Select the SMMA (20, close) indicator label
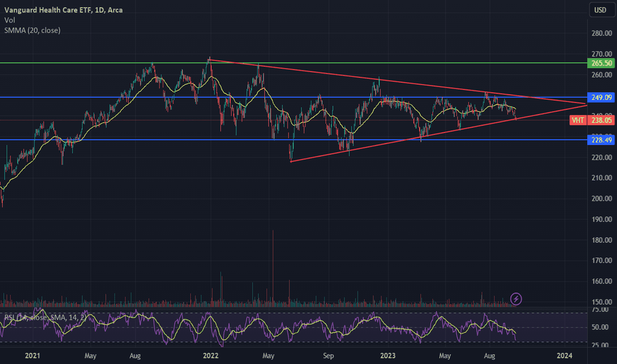The height and width of the screenshot is (364, 617). (32, 30)
